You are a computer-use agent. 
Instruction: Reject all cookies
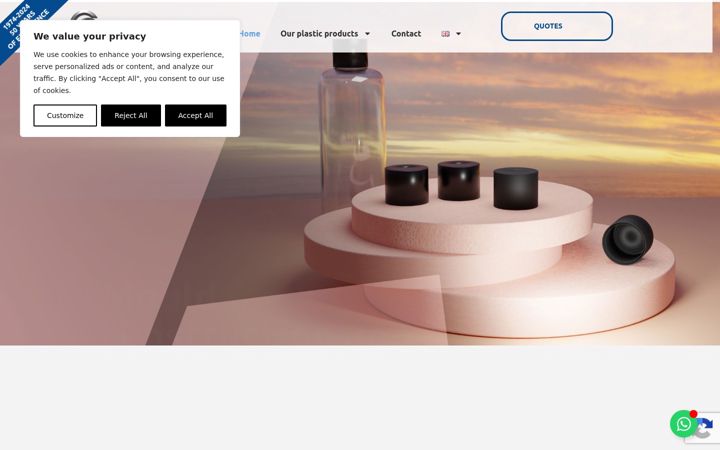point(131,115)
